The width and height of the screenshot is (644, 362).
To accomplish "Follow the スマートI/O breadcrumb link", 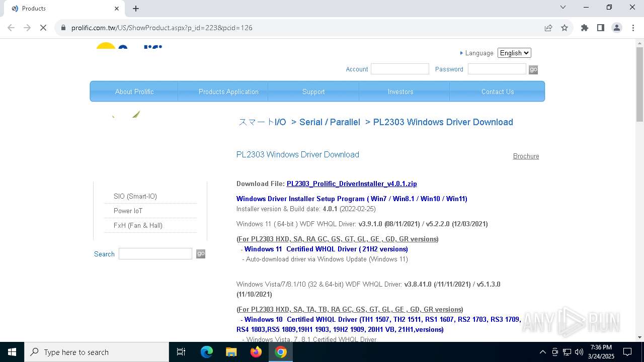I will [262, 122].
